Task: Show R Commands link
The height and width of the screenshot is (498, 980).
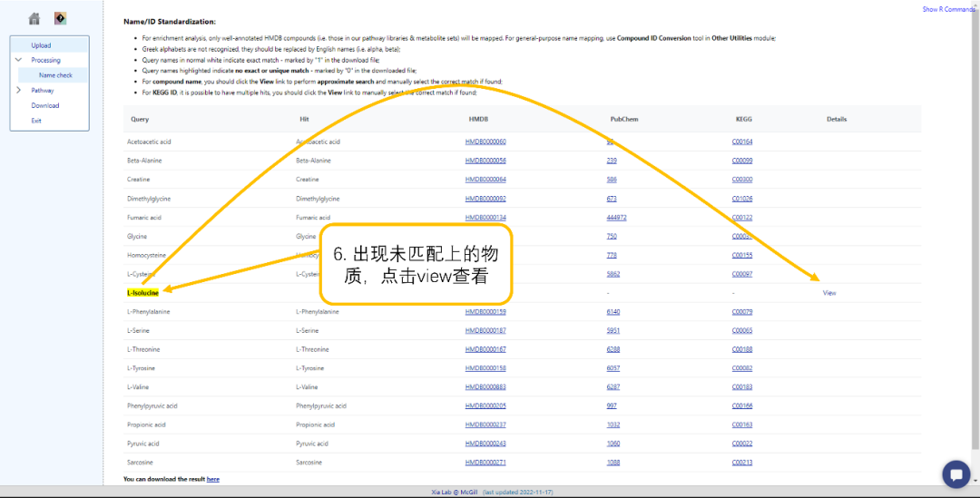Action: [948, 9]
